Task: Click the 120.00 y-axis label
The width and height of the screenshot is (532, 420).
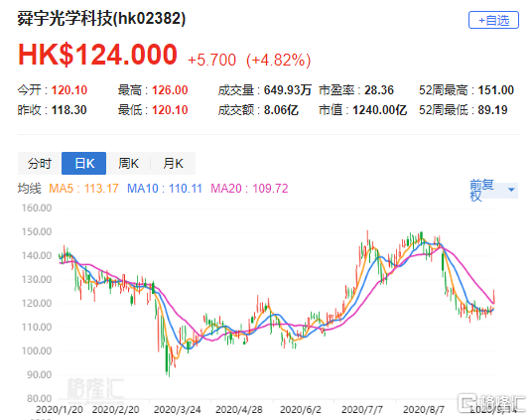Action: tap(37, 303)
